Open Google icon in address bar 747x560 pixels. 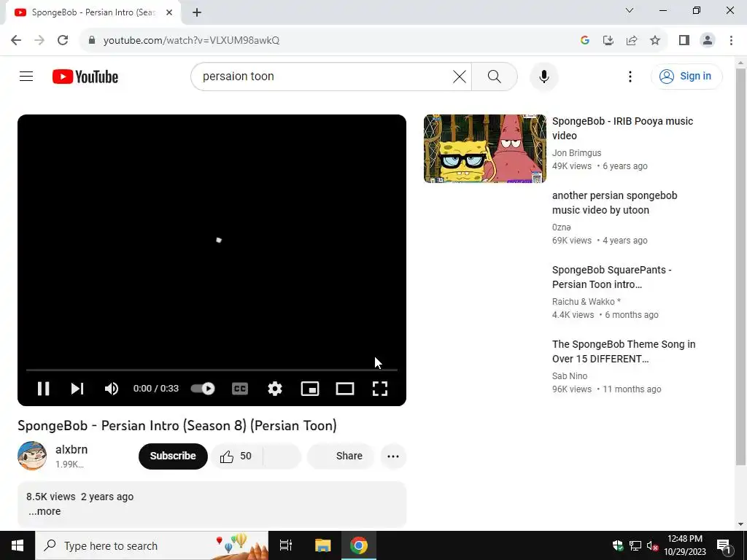tap(585, 40)
